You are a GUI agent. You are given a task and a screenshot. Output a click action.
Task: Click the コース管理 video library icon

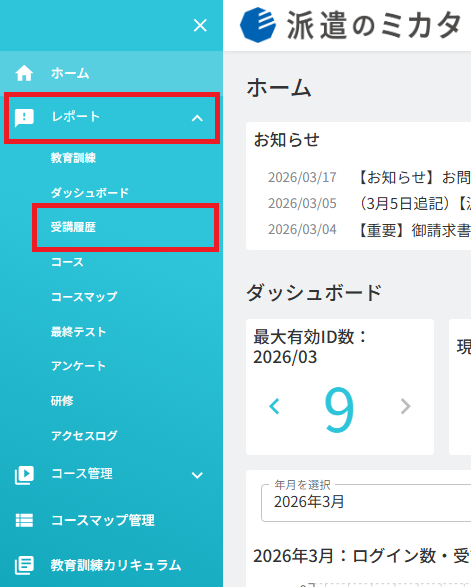24,475
